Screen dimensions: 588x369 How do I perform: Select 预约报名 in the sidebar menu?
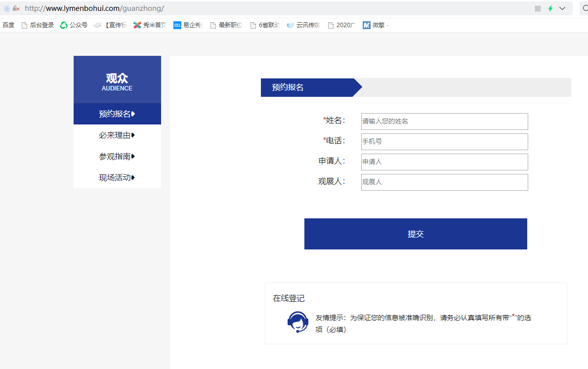(117, 114)
